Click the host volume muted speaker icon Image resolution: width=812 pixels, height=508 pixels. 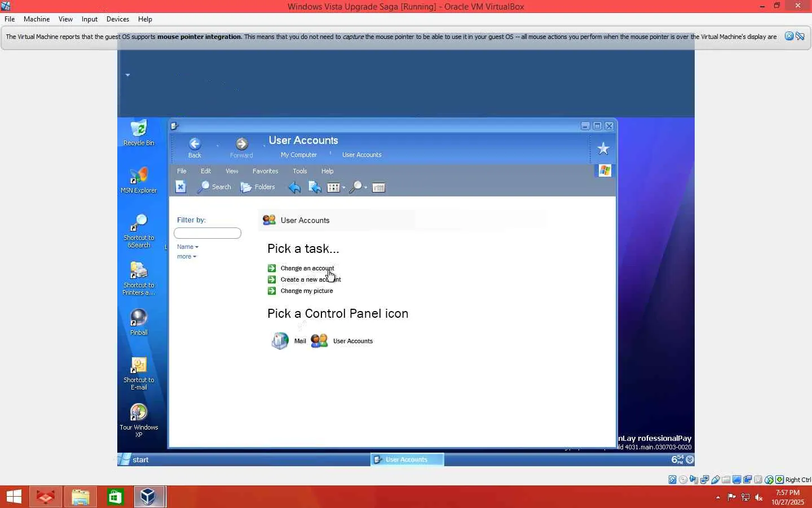click(x=759, y=497)
